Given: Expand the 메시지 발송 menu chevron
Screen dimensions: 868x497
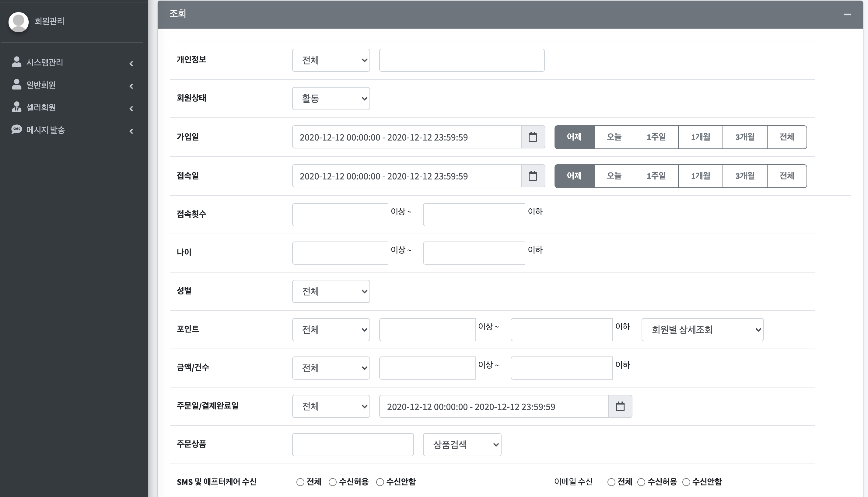Looking at the screenshot, I should coord(131,131).
